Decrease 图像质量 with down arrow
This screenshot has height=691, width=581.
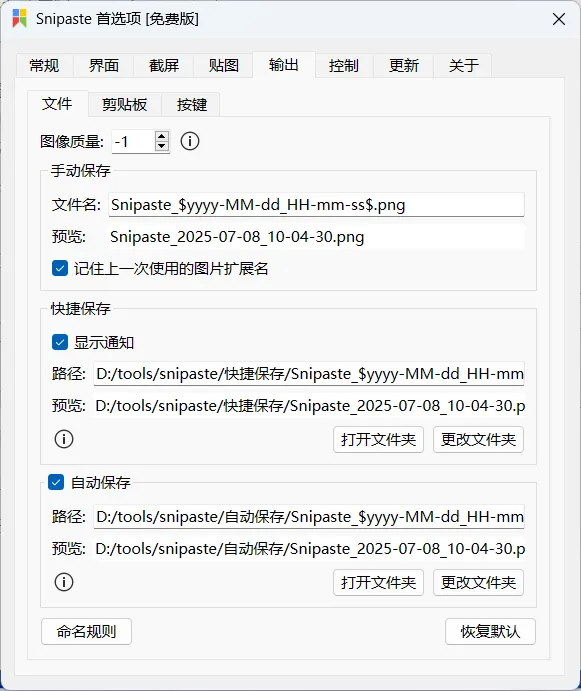[162, 146]
